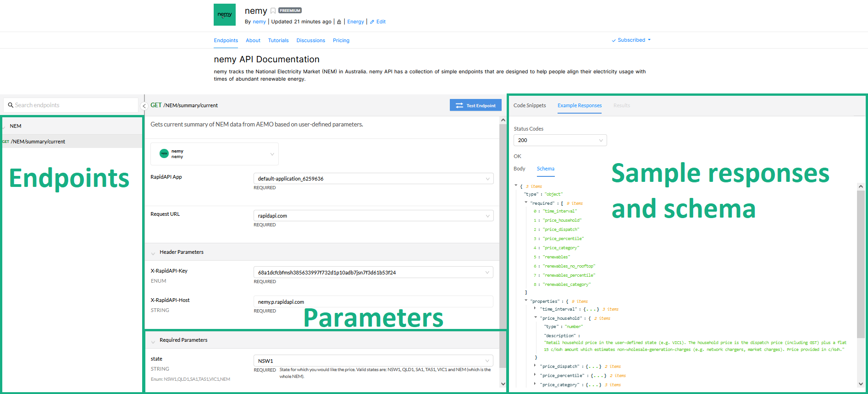The height and width of the screenshot is (394, 868).
Task: Click the "time_interval" required entry
Action: click(x=560, y=211)
